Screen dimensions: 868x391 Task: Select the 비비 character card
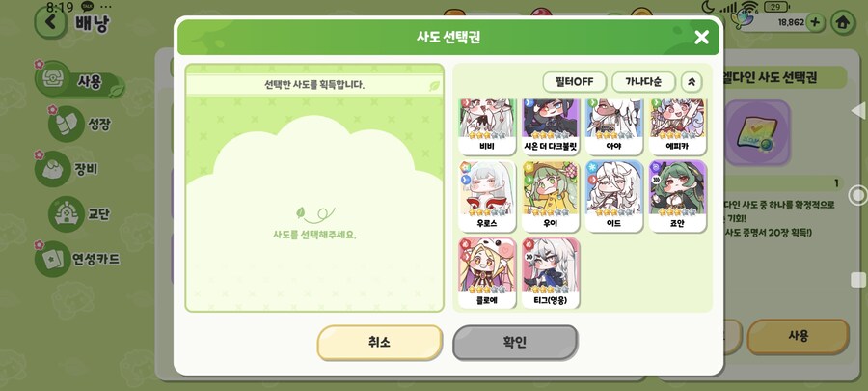487,126
